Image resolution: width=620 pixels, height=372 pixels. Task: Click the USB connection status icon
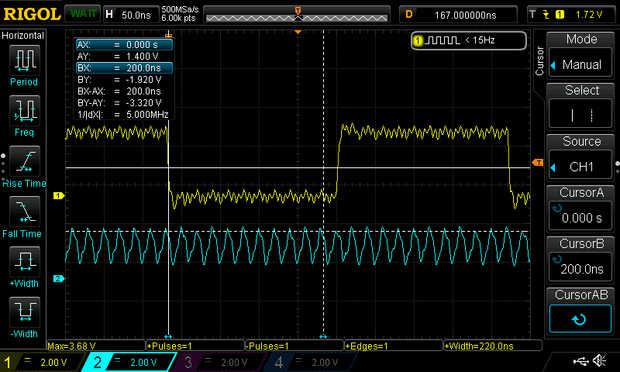(580, 360)
